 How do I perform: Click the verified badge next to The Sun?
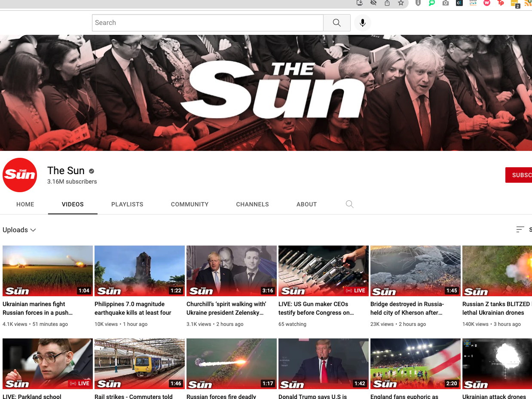(x=92, y=171)
